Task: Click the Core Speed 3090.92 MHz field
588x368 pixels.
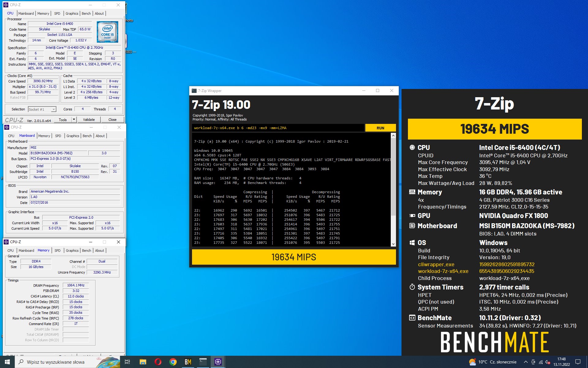Action: [x=43, y=81]
